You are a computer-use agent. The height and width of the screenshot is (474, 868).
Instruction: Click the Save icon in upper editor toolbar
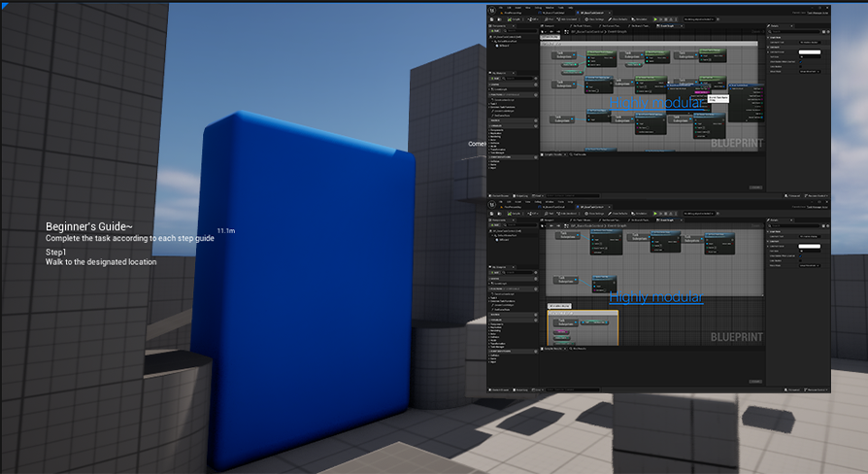click(491, 19)
